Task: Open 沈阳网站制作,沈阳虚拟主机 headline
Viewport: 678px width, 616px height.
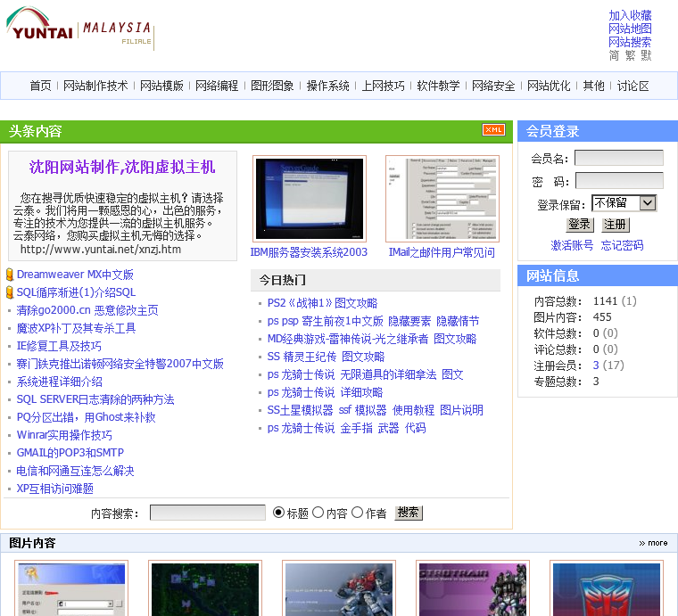Action: (x=122, y=168)
